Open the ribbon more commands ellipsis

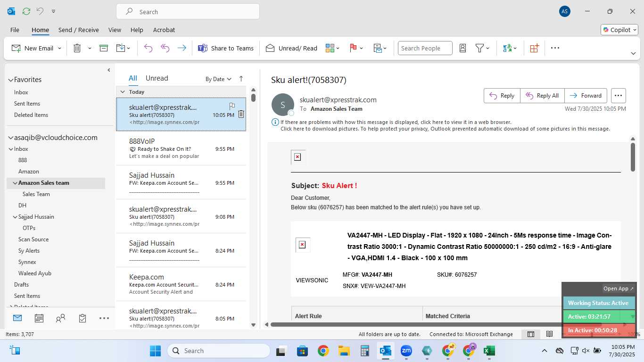pos(555,48)
